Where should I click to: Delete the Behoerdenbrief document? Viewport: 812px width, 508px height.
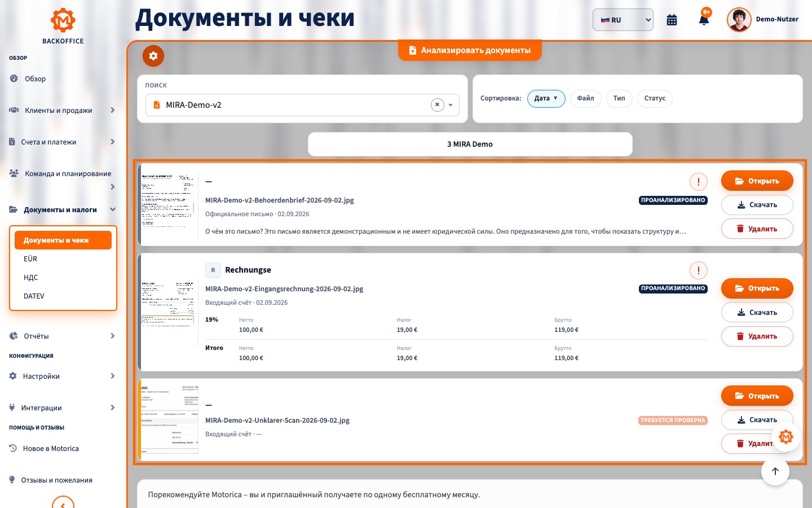(757, 229)
